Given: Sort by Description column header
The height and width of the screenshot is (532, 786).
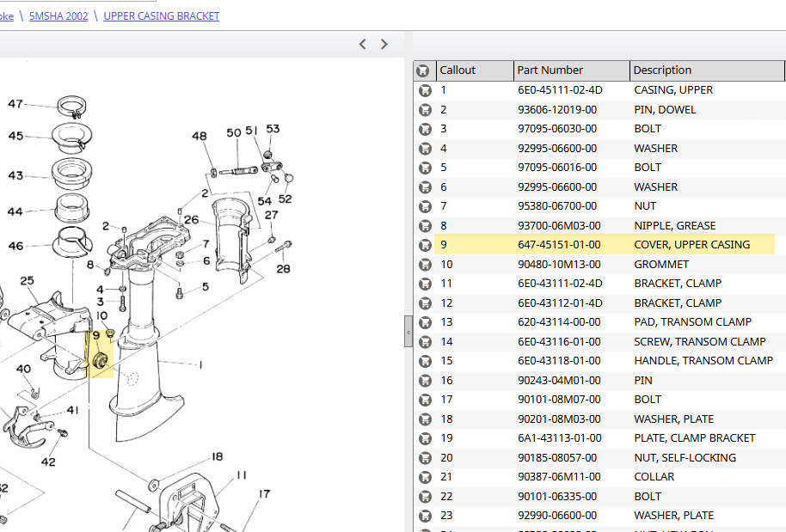Looking at the screenshot, I should (x=707, y=70).
